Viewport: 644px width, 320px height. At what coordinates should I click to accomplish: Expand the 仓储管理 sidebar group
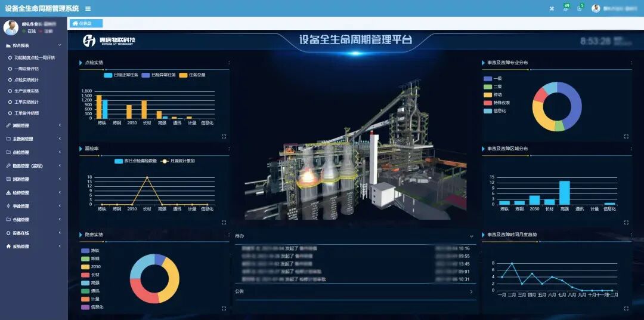click(x=60, y=220)
